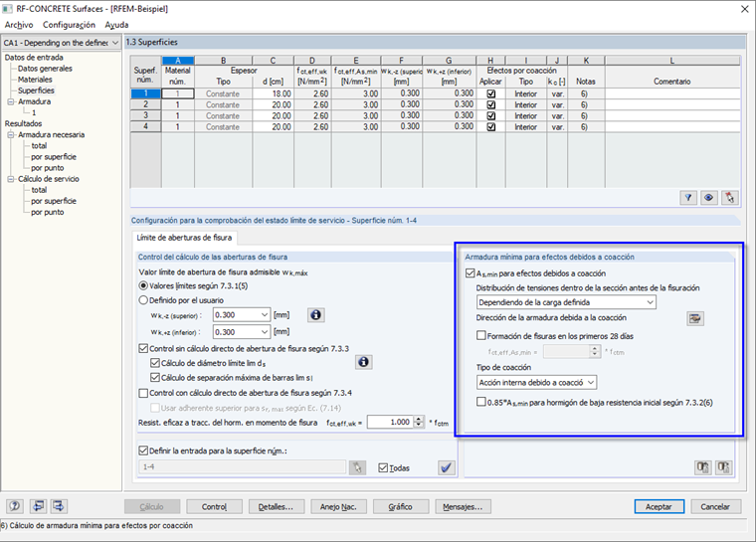Viewport: 756px width, 542px height.
Task: Click thickness cell 18.00 in row 1
Action: (273, 93)
